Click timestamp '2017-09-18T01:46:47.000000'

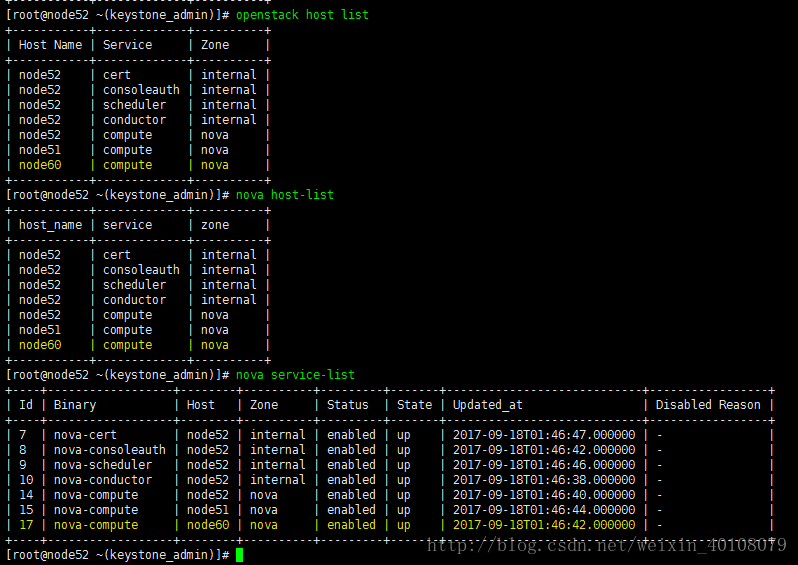(x=544, y=435)
